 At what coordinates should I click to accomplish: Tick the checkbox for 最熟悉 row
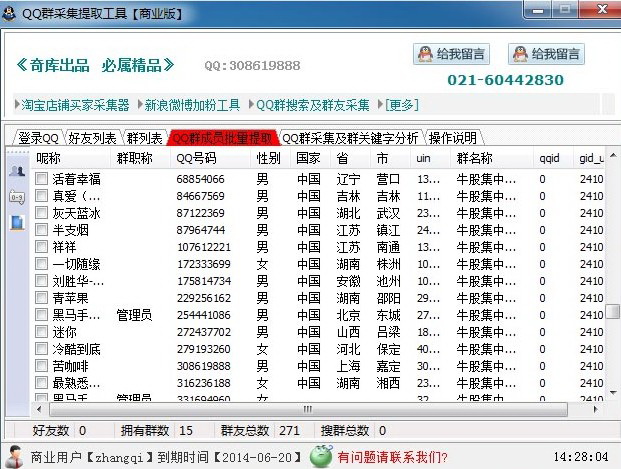click(x=41, y=383)
